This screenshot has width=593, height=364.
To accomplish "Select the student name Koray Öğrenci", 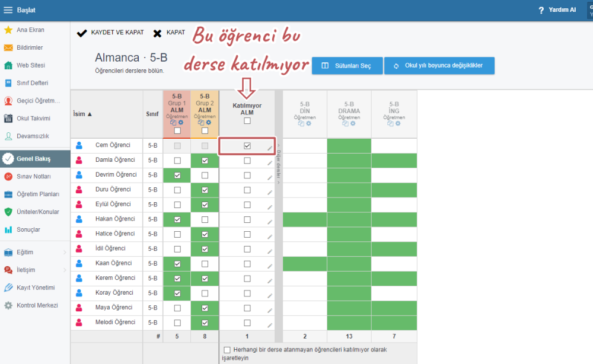I will pos(114,293).
